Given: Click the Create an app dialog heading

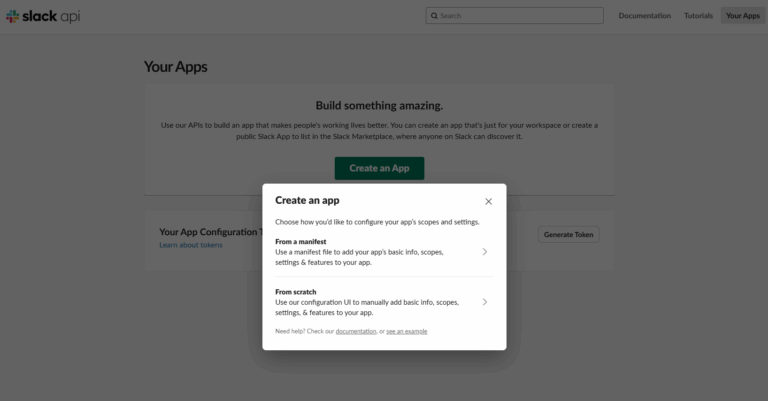Looking at the screenshot, I should 307,200.
